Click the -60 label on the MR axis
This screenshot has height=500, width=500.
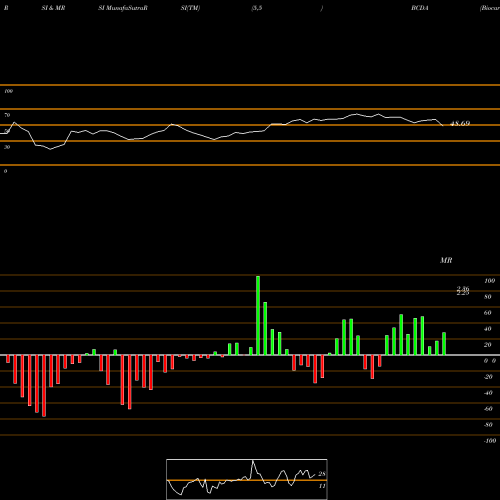point(488,409)
